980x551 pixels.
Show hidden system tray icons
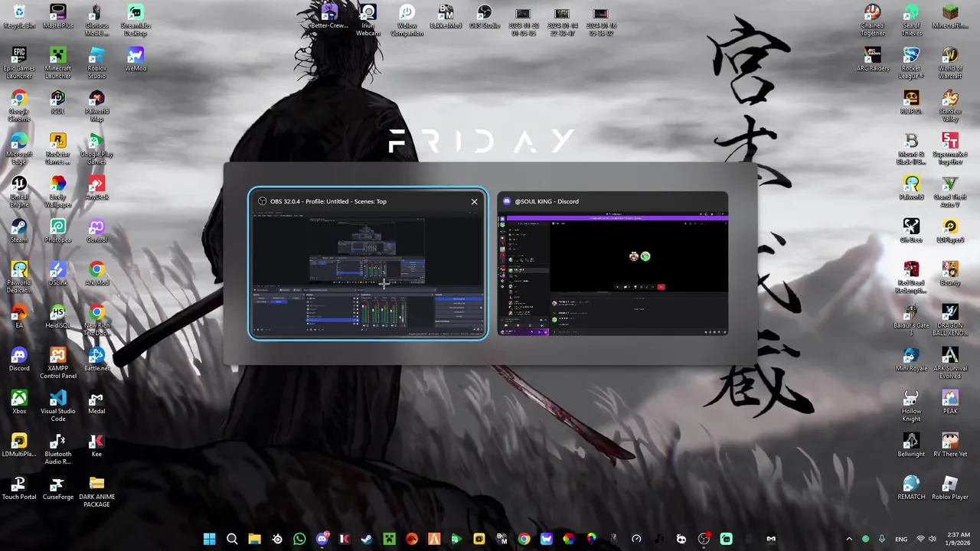(x=848, y=539)
